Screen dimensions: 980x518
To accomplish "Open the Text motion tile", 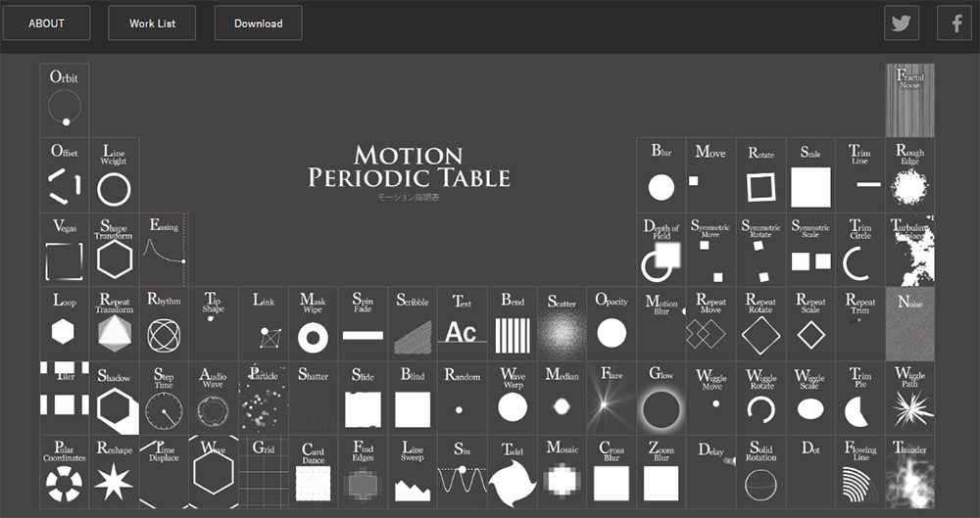I will [462, 324].
